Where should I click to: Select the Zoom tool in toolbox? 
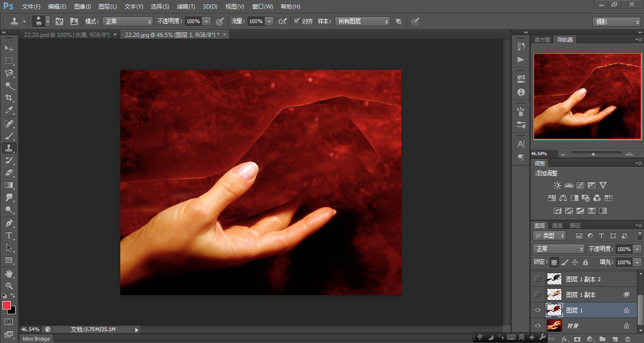(9, 285)
